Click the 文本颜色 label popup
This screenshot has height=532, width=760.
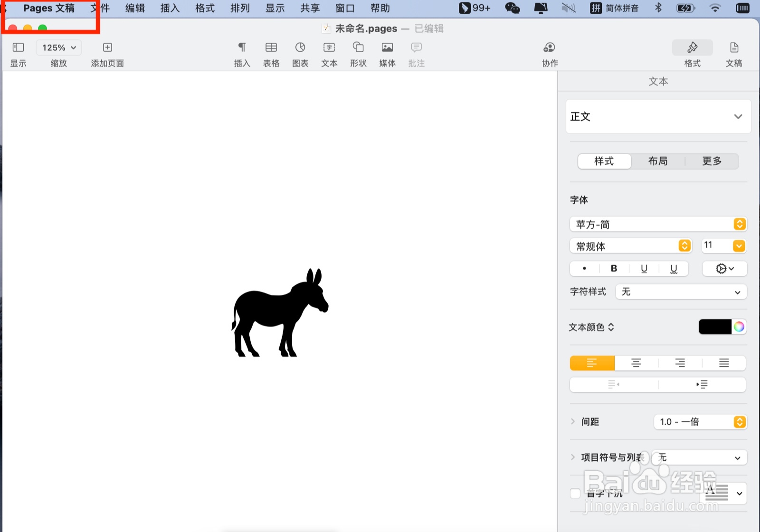point(591,327)
